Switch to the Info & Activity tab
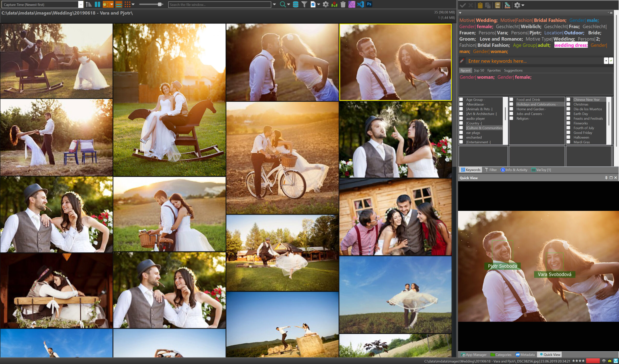This screenshot has height=364, width=619. (x=514, y=170)
